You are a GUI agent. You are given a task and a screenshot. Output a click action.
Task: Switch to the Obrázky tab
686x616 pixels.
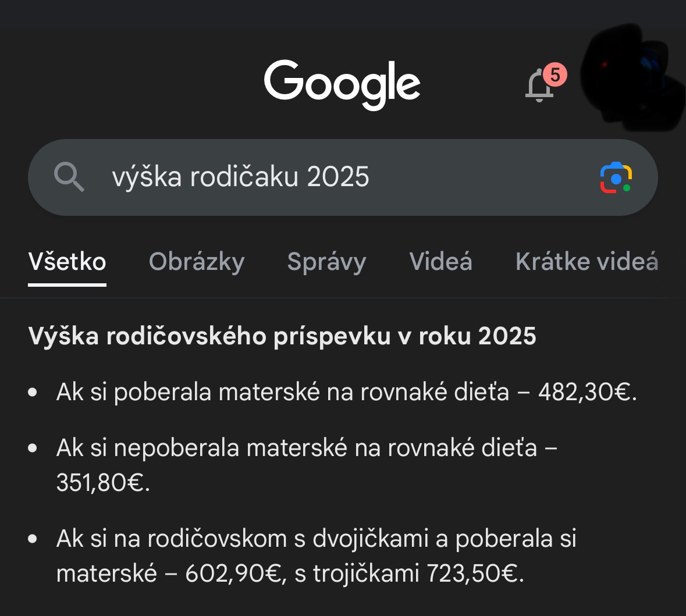tap(197, 262)
